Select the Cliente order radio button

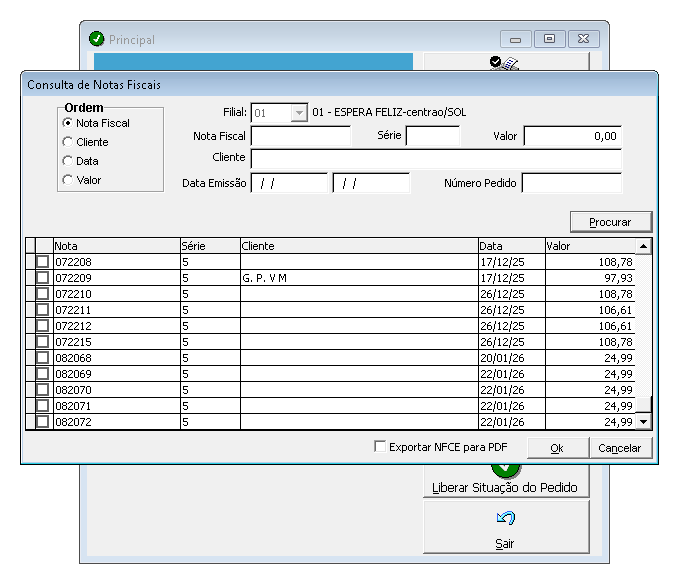(68, 142)
